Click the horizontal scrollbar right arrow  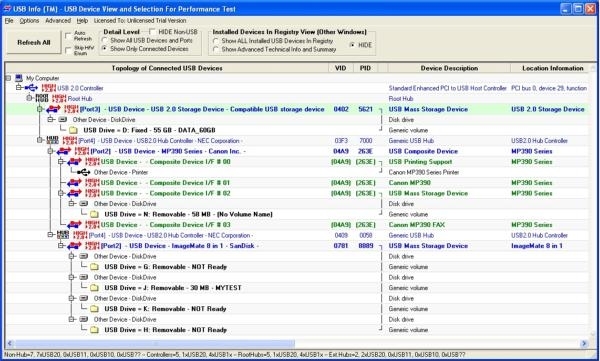pyautogui.click(x=584, y=344)
